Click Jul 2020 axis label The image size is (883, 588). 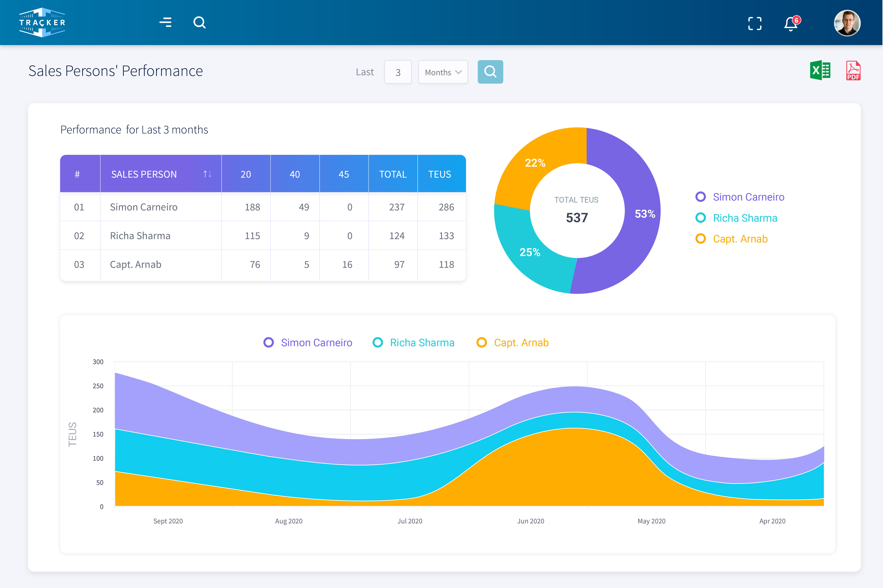point(410,521)
